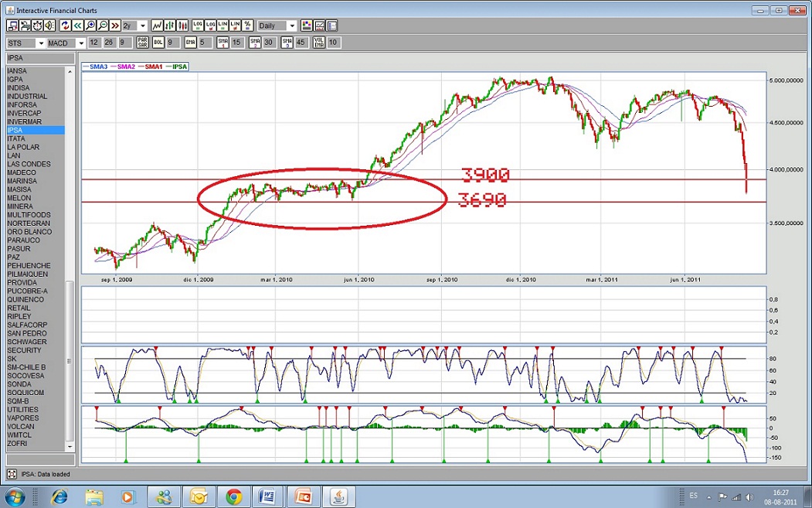
Task: Select FALABELLA-like entry RIPLEY in list
Action: coord(36,316)
